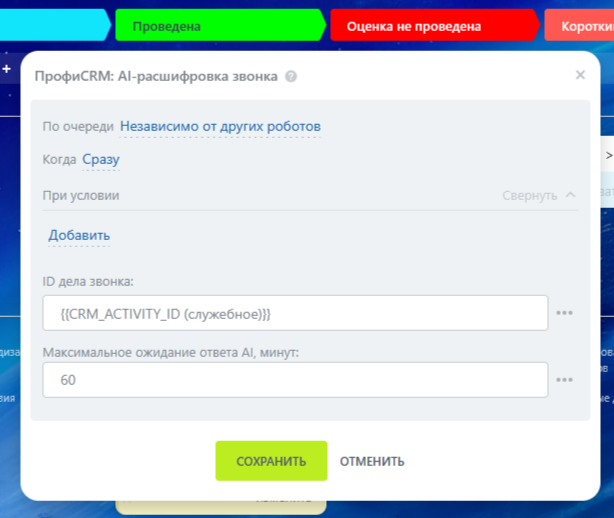Click the ID дела звонка label

pyautogui.click(x=88, y=281)
